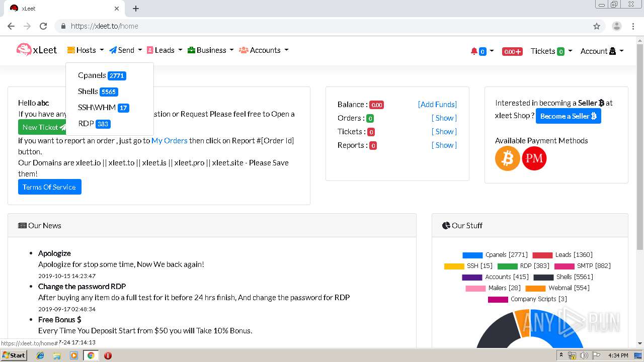Expand the Accounts dropdown menu
Screen dimensions: 644x362
coord(264,50)
